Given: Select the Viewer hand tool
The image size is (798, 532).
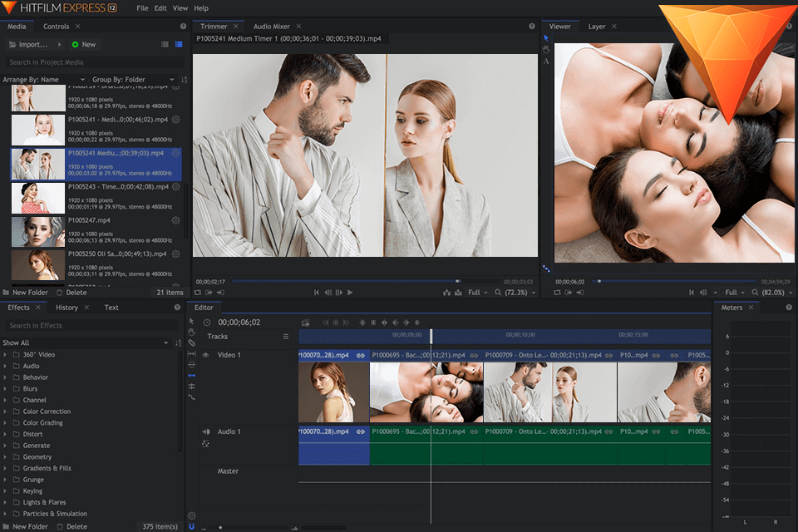Looking at the screenshot, I should [546, 50].
